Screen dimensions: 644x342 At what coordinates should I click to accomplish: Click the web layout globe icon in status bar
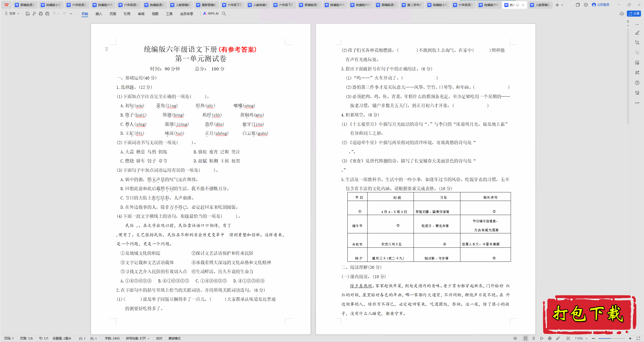tap(550, 338)
